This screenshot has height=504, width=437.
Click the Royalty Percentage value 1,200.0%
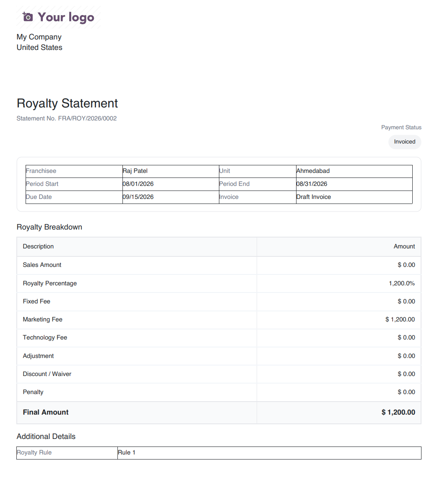coord(402,283)
